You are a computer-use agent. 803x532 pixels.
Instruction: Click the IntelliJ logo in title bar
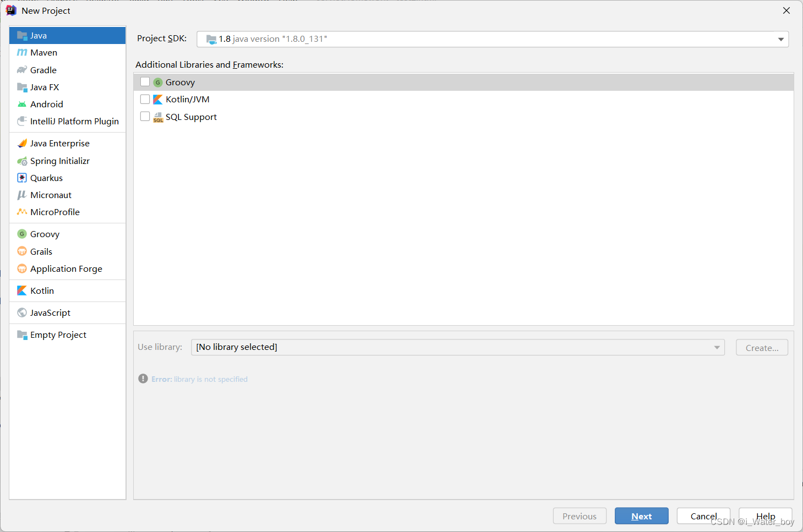point(11,10)
